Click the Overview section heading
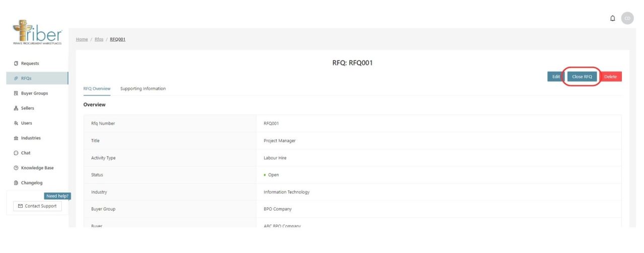Screen dimensions: 644x253 (x=95, y=105)
